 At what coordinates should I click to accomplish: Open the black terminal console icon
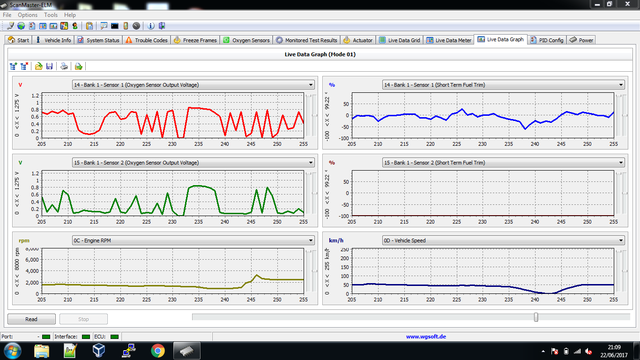(x=115, y=26)
